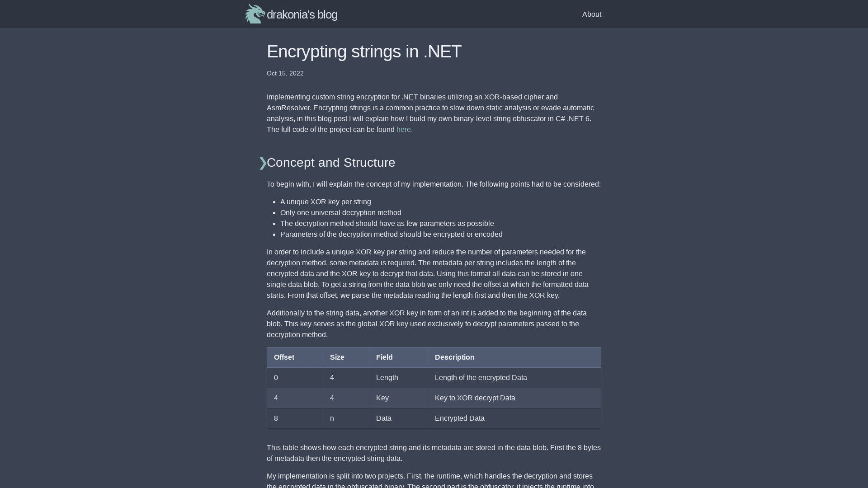The image size is (868, 488).
Task: Click the Description column header
Action: pos(454,357)
